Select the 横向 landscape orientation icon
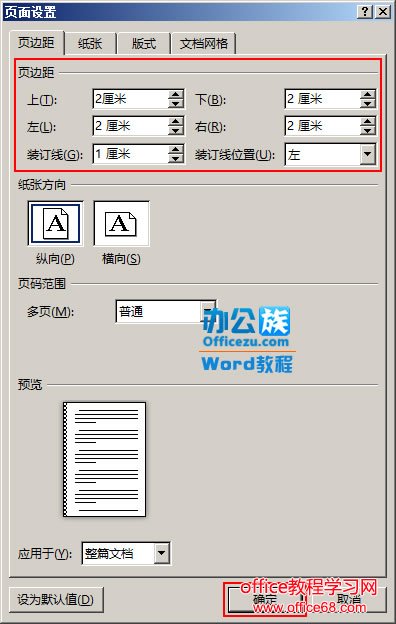396x624 pixels. point(121,223)
